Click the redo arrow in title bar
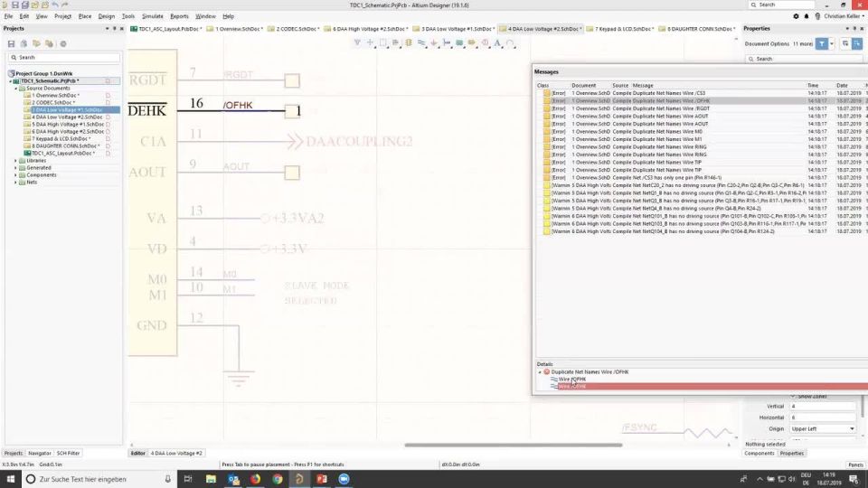Image resolution: width=868 pixels, height=488 pixels. (65, 5)
